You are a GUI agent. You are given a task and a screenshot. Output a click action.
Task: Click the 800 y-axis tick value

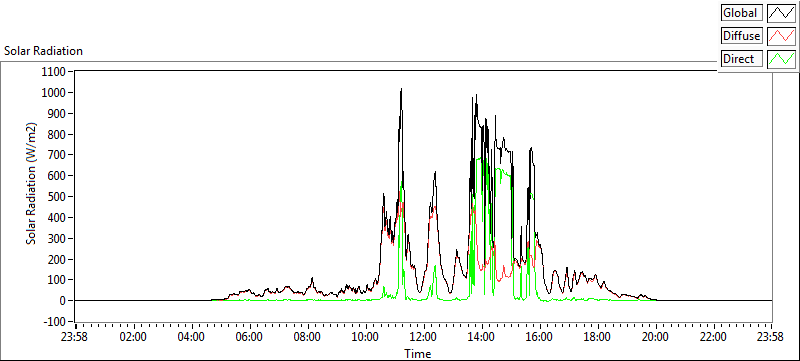(x=58, y=135)
